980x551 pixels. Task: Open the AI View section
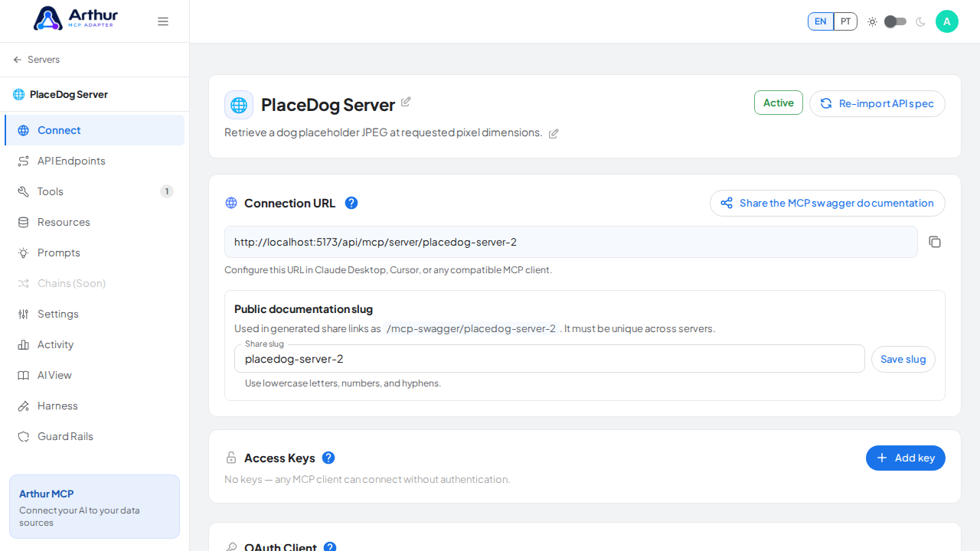[95, 375]
